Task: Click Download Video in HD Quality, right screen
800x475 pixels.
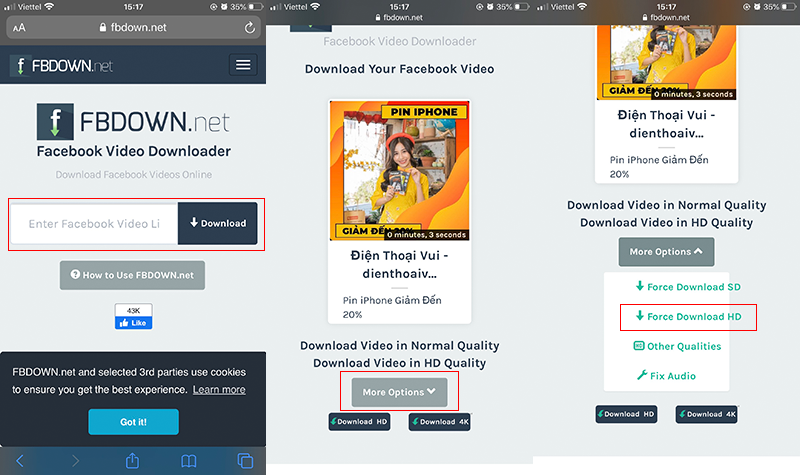Action: [x=666, y=222]
